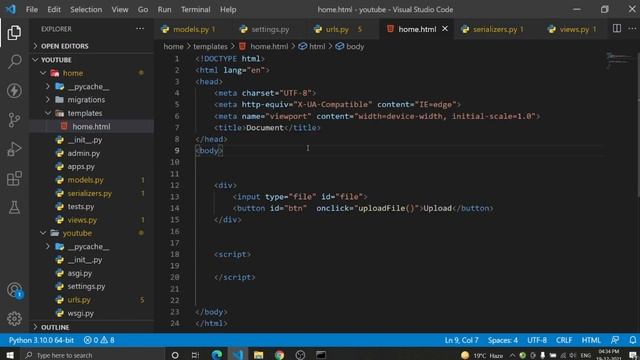Open File Explorer from taskbar
Screen dimensions: 640x360
pyautogui.click(x=258, y=355)
